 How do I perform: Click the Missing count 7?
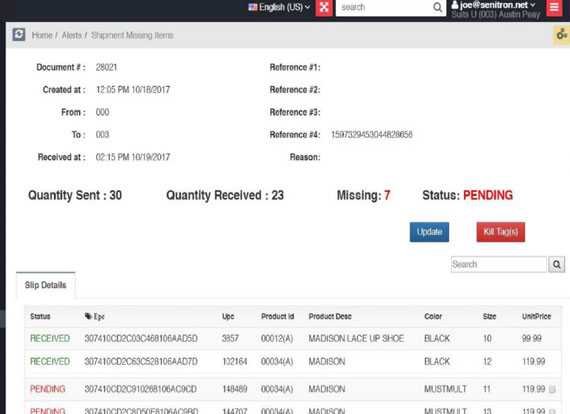[x=387, y=195]
